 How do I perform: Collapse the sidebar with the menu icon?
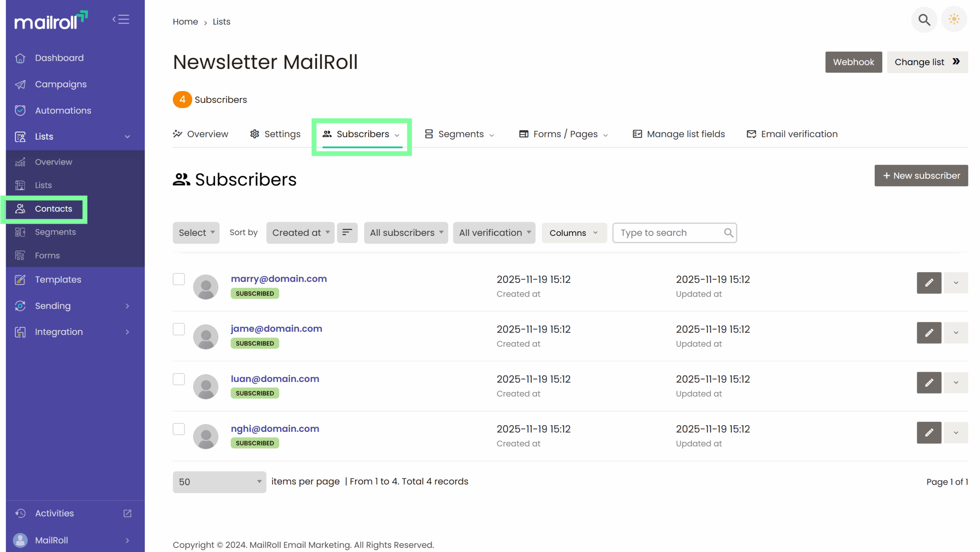click(121, 19)
